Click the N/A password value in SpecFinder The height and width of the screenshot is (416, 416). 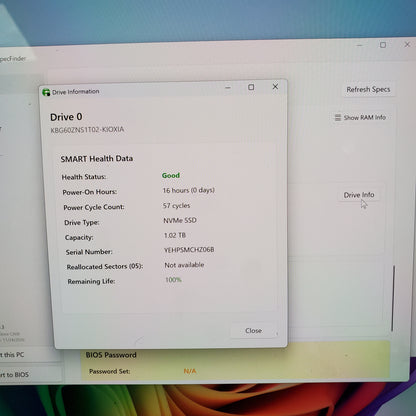pos(190,371)
